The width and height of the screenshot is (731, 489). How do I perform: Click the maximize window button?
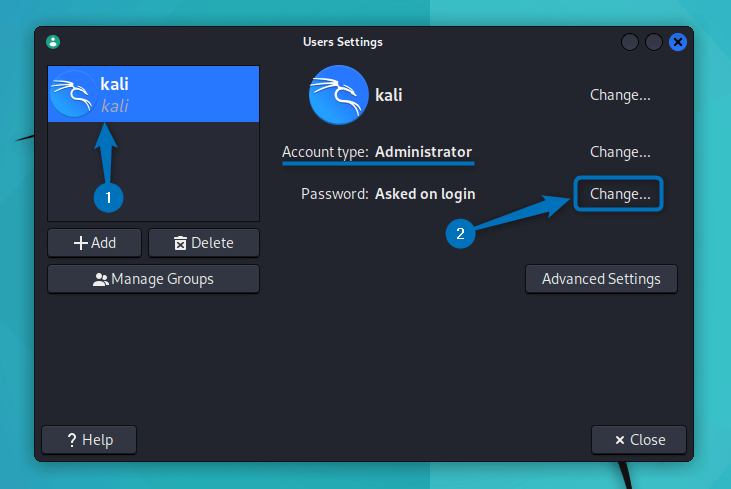tap(654, 42)
